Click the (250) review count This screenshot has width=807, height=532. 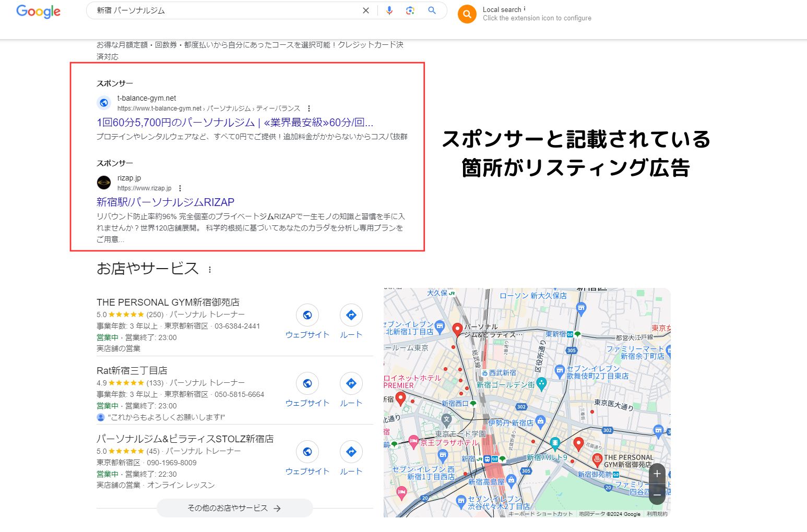155,315
